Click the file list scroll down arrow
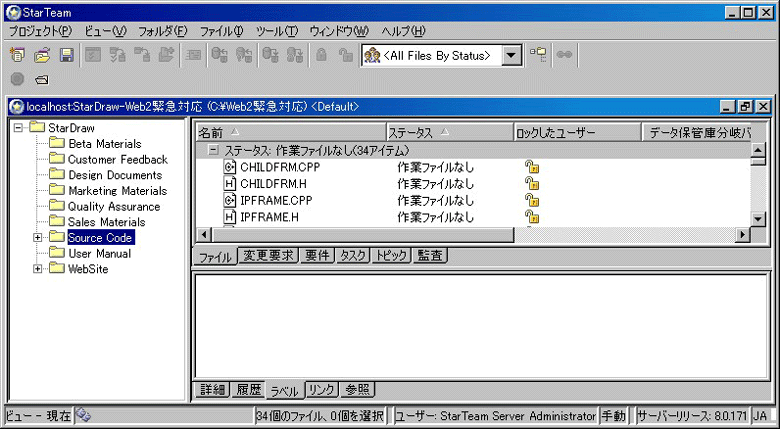780x429 pixels. (758, 218)
